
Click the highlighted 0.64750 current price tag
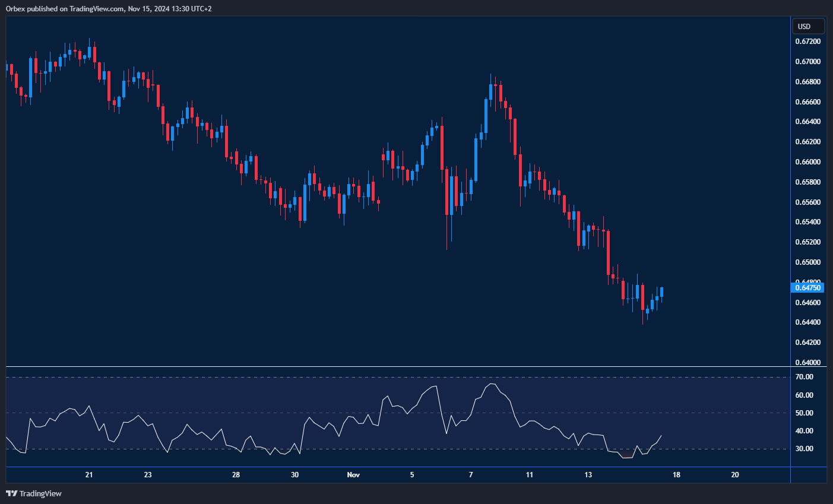pyautogui.click(x=807, y=288)
